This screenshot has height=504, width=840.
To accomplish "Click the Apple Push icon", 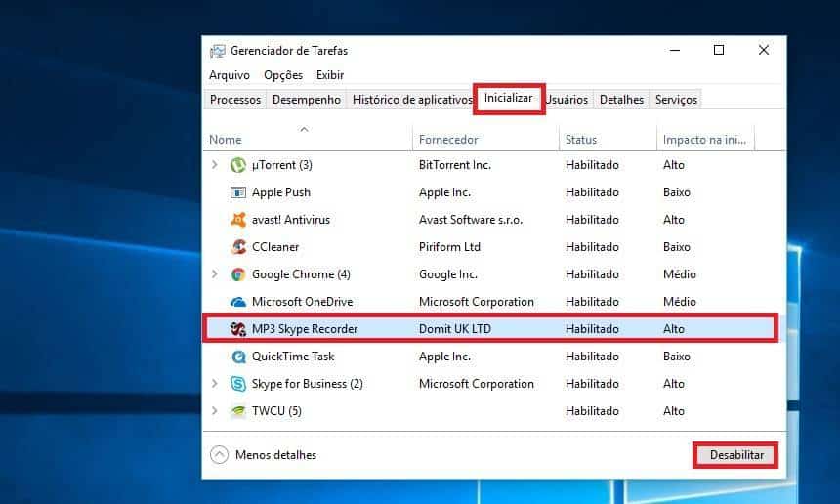I will pos(238,192).
